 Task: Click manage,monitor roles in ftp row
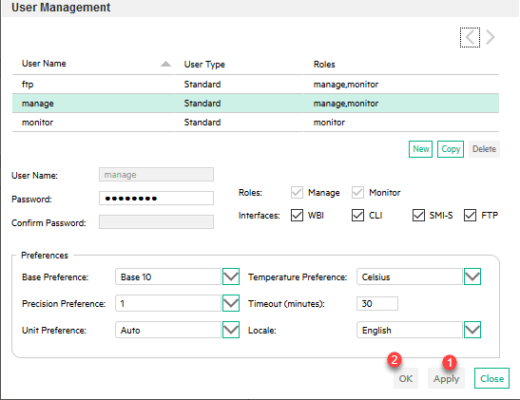click(346, 85)
